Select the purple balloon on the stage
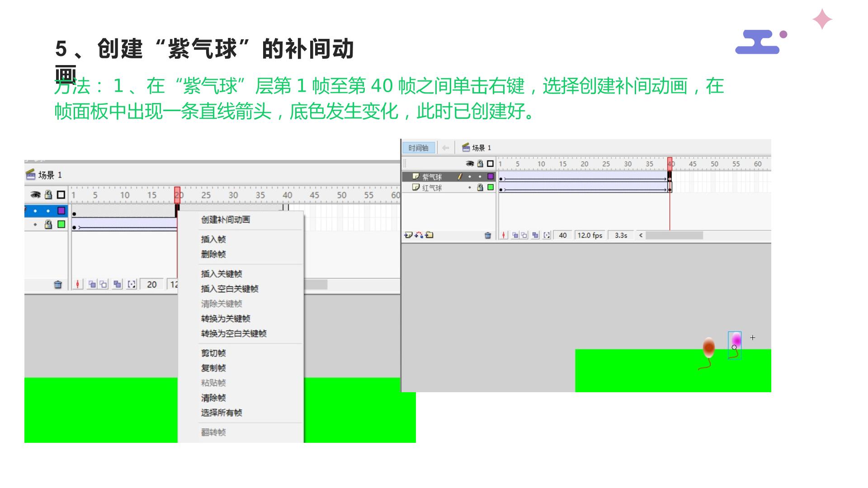 pos(736,345)
